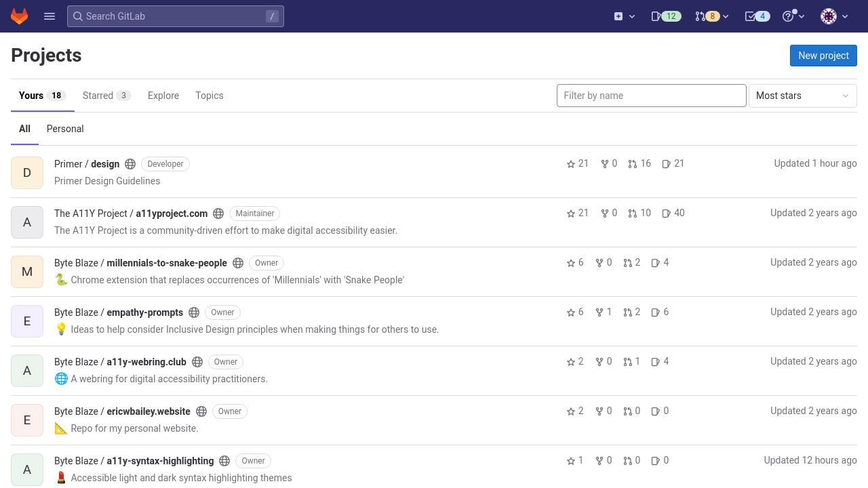Click public globe icon next to Primer design
868x488 pixels.
[130, 164]
